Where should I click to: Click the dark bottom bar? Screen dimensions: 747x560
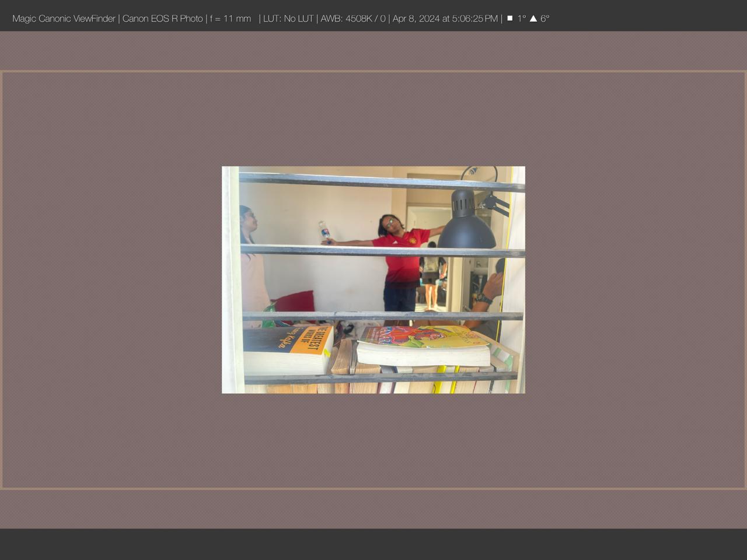373,544
